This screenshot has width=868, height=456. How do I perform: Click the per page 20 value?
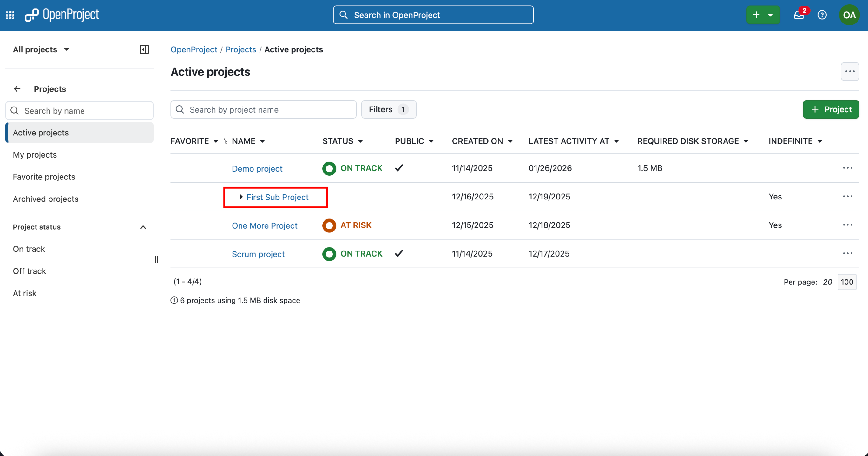coord(827,282)
